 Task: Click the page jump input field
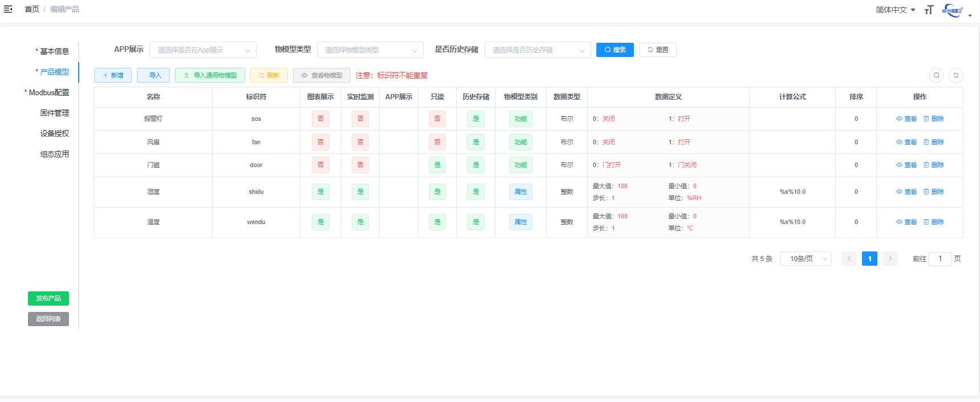point(940,259)
